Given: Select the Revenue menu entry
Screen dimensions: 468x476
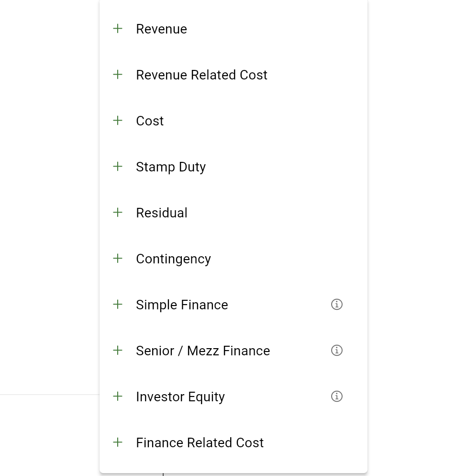Looking at the screenshot, I should click(161, 29).
